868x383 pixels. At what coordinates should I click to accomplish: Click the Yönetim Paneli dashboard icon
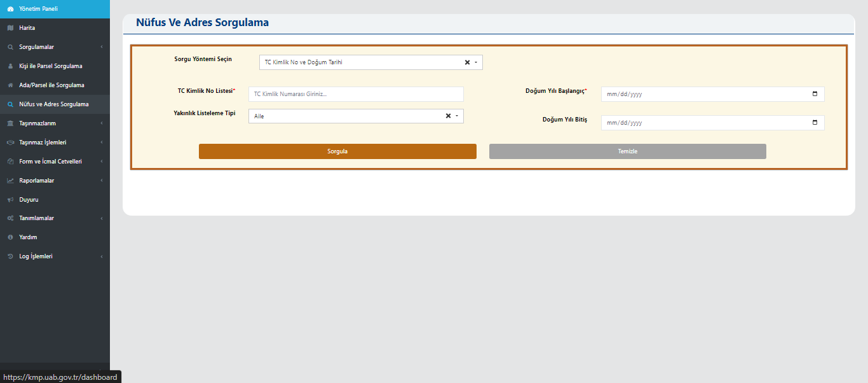point(10,9)
